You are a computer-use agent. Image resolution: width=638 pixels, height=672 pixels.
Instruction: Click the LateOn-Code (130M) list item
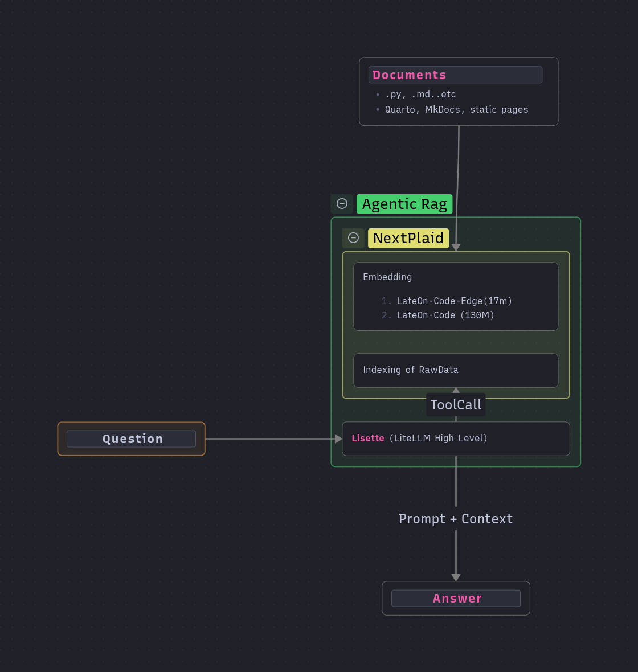coord(445,315)
